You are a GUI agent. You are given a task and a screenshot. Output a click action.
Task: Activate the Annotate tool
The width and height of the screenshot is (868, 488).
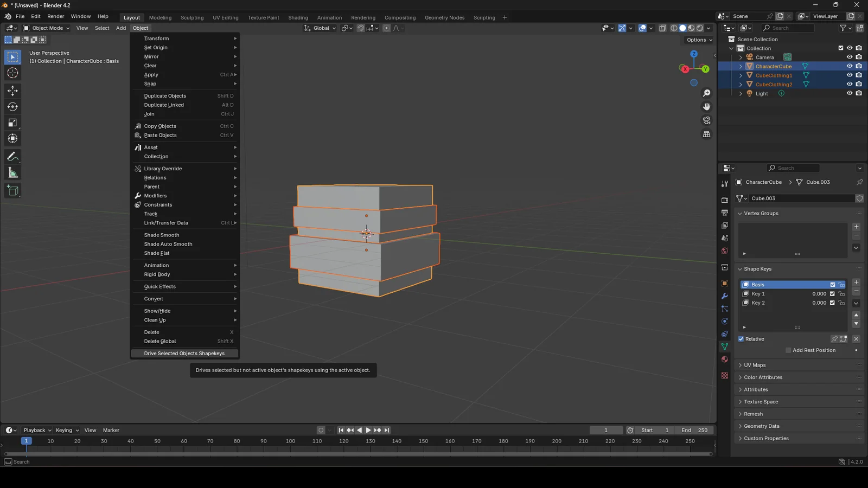click(x=12, y=157)
